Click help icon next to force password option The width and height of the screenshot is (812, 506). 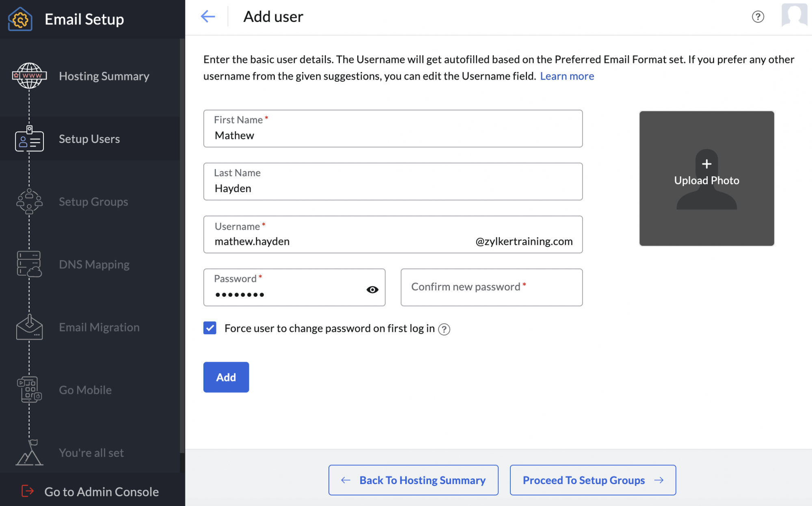tap(444, 329)
